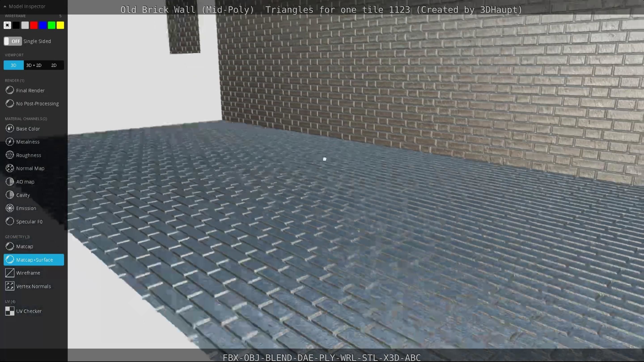Viewport: 644px width, 362px height.
Task: Pick the green wireframe color
Action: 51,25
